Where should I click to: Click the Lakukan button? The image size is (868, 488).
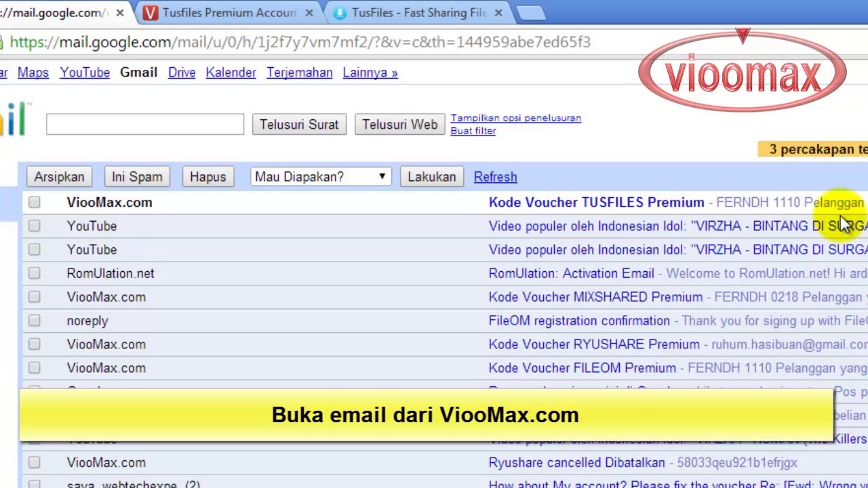[x=432, y=177]
